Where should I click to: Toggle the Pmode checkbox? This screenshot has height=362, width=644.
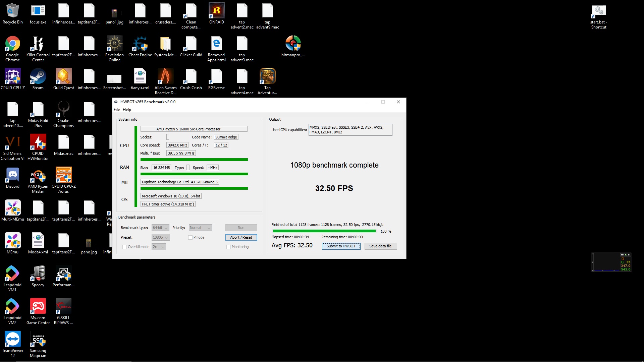190,237
